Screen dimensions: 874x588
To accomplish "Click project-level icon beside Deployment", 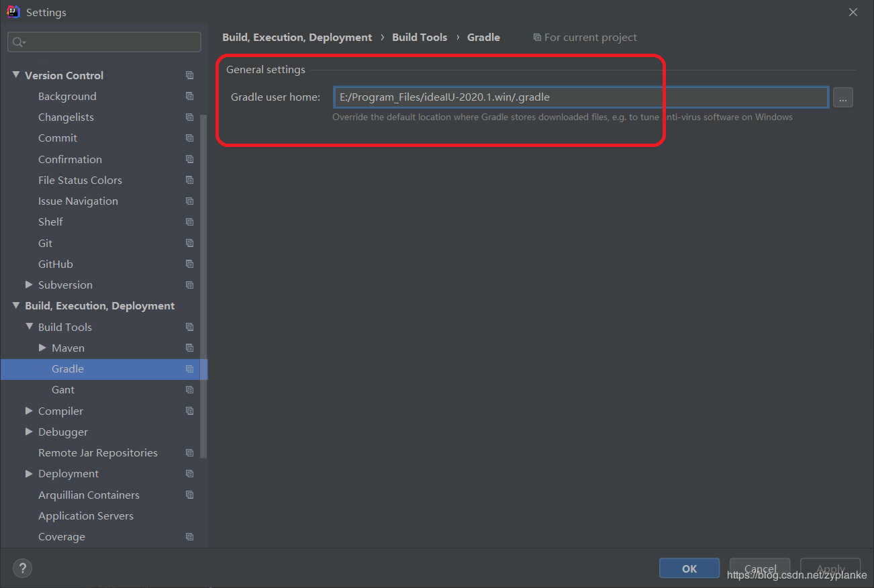I will click(x=190, y=473).
